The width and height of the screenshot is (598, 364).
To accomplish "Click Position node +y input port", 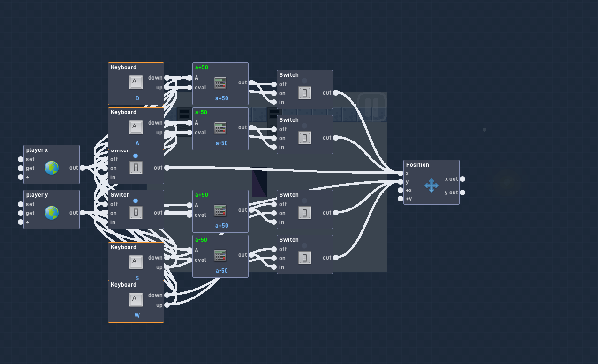I will [401, 199].
